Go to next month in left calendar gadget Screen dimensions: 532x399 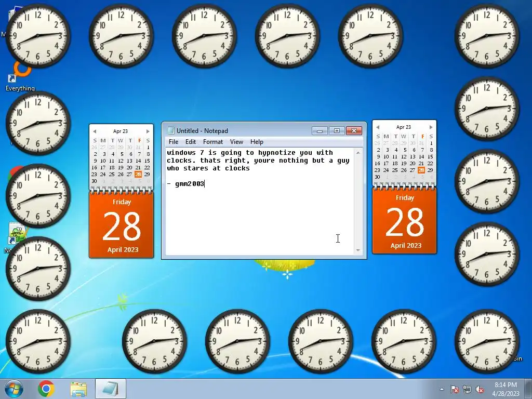[148, 131]
